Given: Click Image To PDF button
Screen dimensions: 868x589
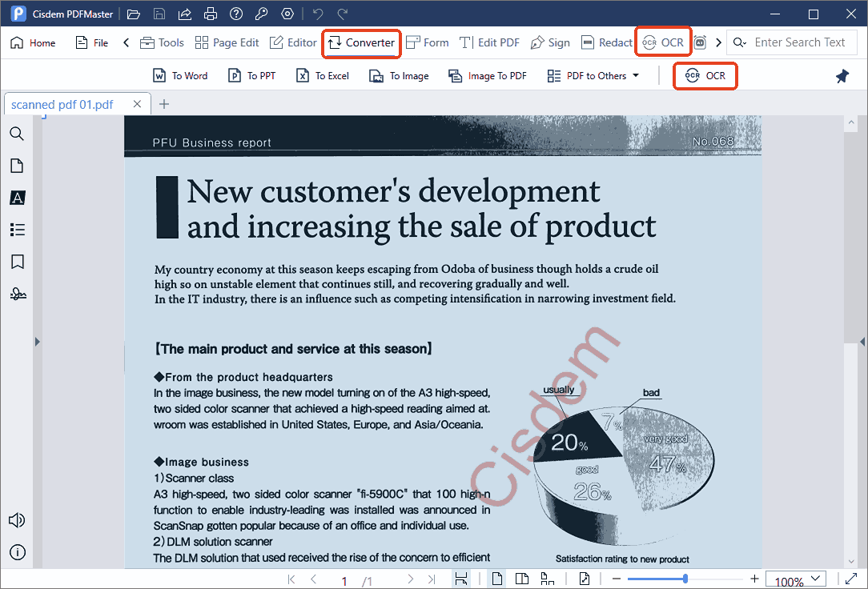Looking at the screenshot, I should click(488, 76).
